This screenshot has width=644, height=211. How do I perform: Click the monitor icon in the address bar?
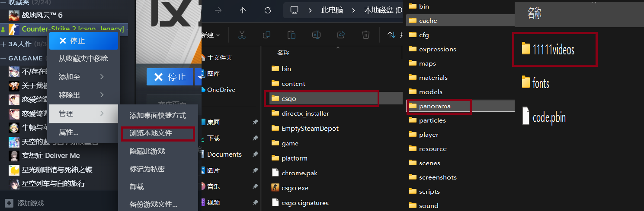(295, 10)
